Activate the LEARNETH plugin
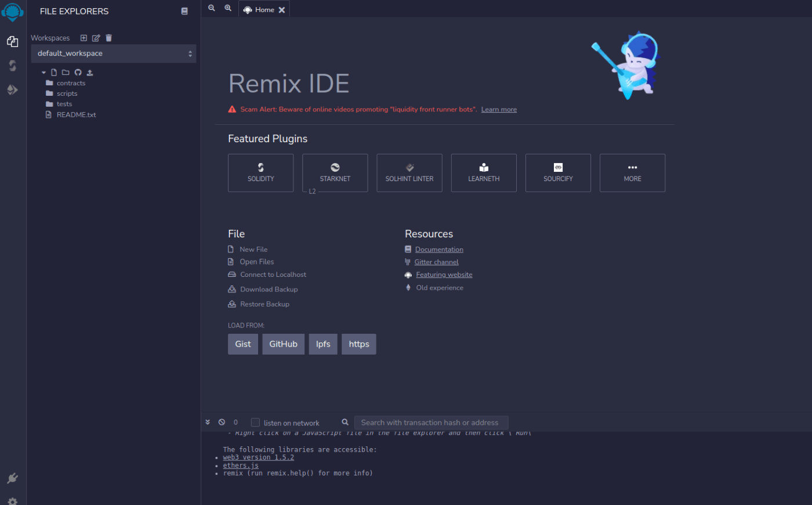Screen dimensions: 812x505 (x=484, y=173)
